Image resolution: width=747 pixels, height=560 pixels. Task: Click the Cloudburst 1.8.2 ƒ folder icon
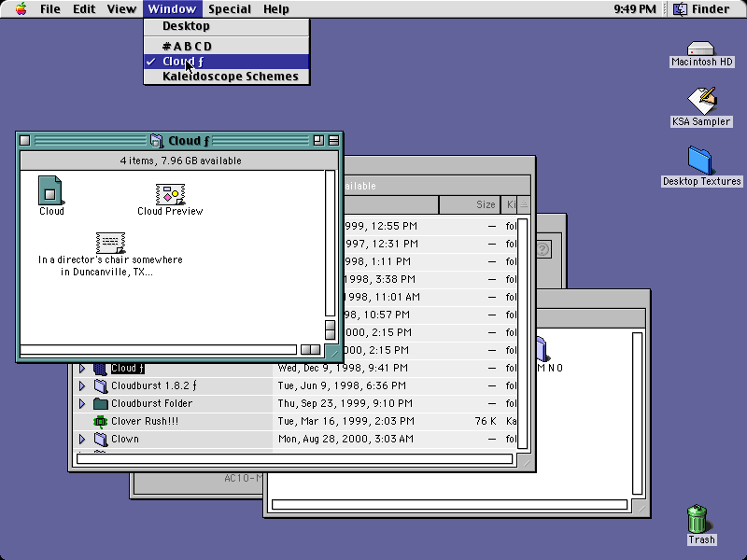point(100,385)
